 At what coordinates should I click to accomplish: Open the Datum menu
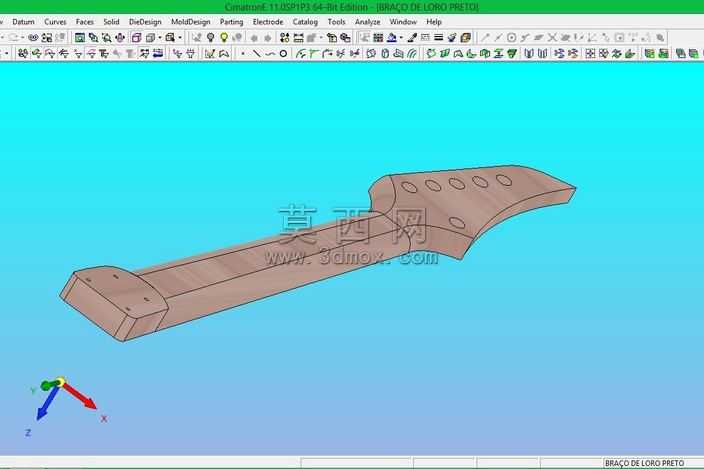click(x=23, y=22)
